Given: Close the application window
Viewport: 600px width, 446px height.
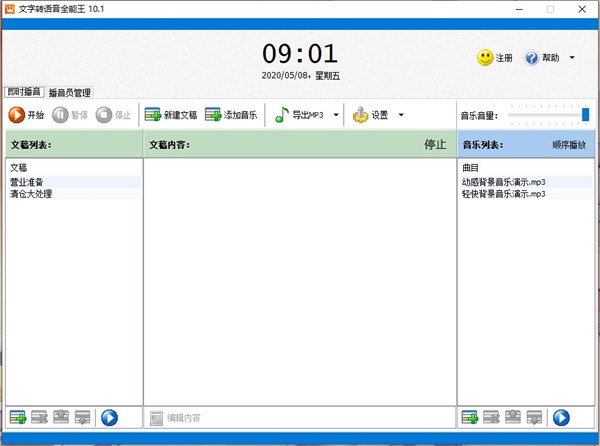Looking at the screenshot, I should point(582,9).
